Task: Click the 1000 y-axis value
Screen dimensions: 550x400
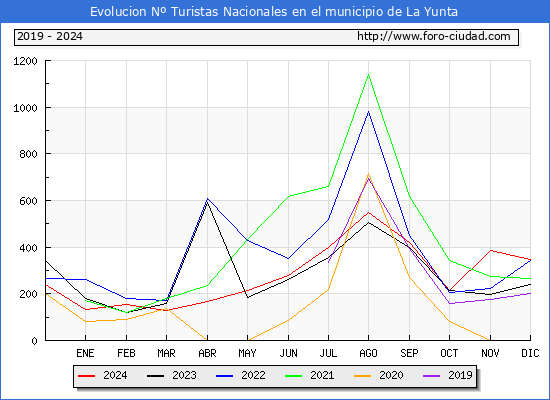Action: coord(25,108)
